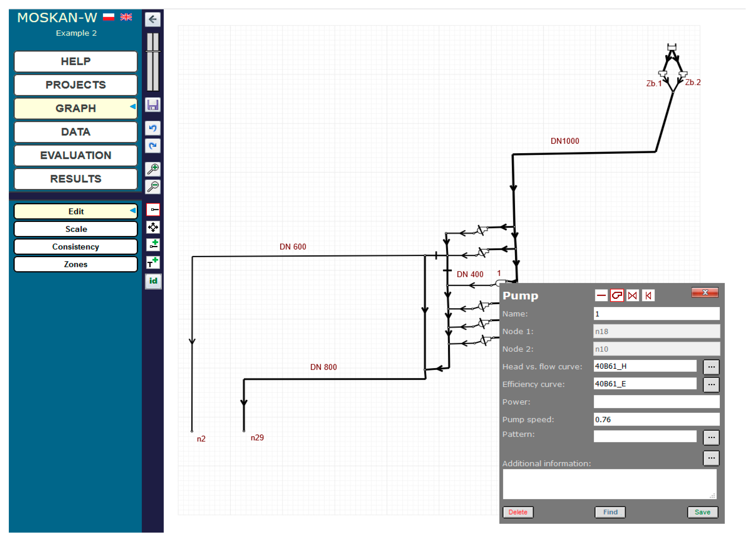Viewport: 756px width, 539px height.
Task: Open Pattern browse button
Action: coord(711,438)
